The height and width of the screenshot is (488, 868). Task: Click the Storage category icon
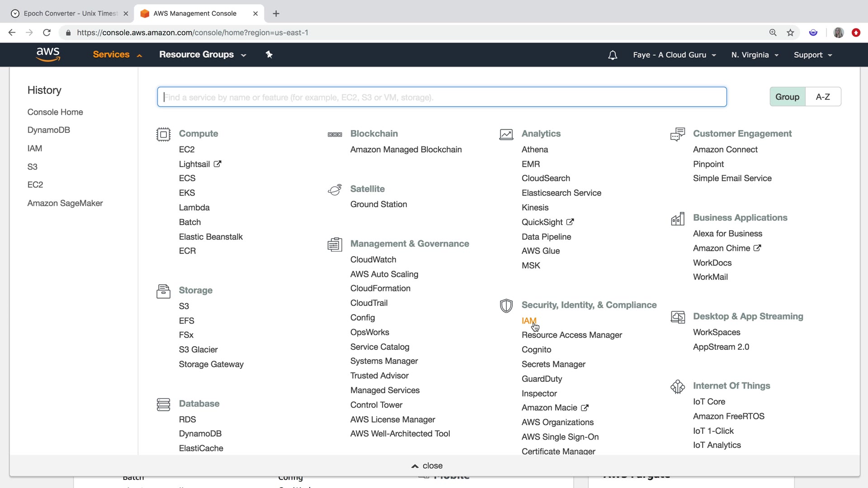tap(163, 291)
